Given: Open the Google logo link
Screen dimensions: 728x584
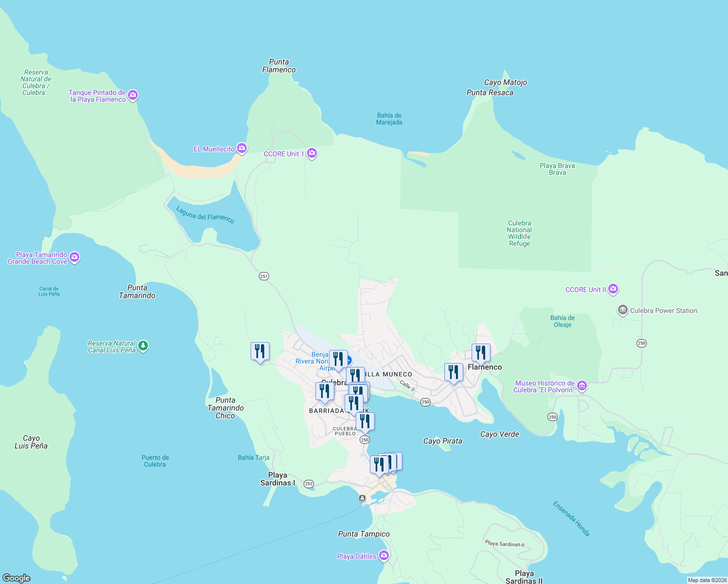Looking at the screenshot, I should tap(16, 577).
